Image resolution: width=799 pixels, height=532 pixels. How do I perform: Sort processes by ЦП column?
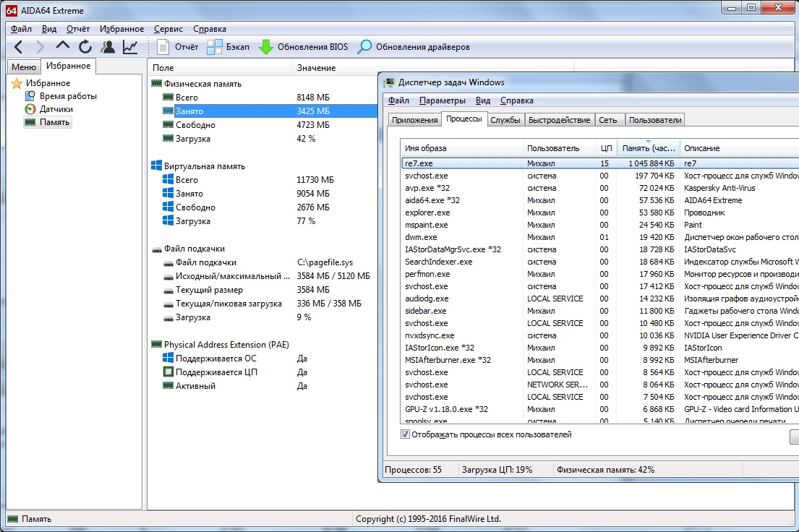click(606, 148)
